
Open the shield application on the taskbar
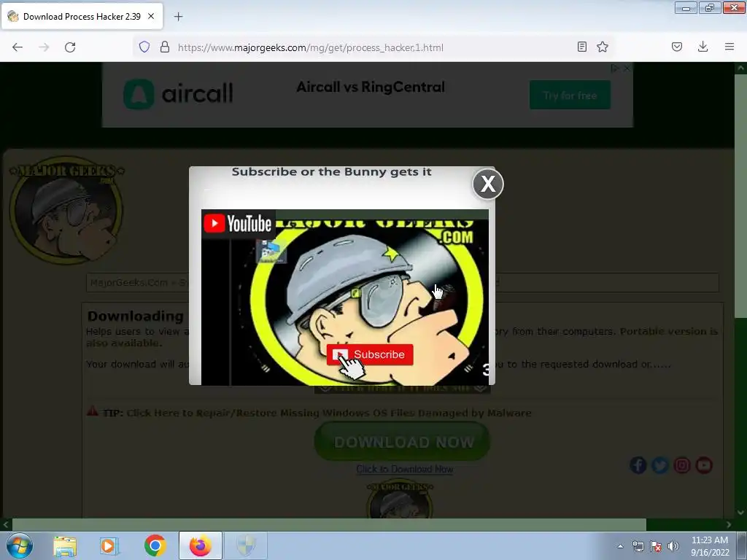(x=246, y=545)
